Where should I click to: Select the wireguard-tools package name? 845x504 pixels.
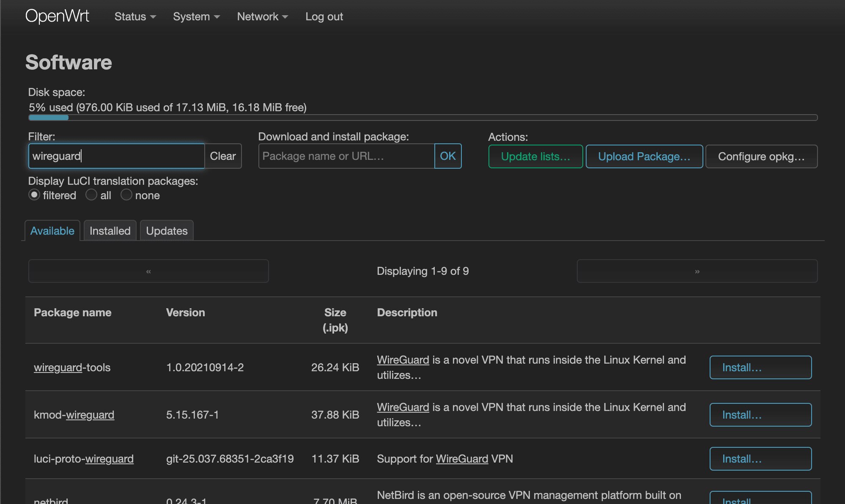click(x=72, y=367)
